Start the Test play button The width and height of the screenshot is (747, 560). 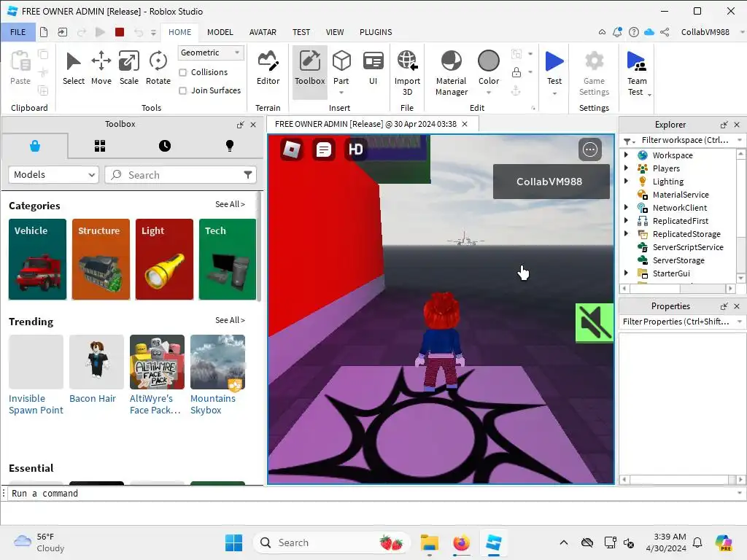(x=554, y=62)
